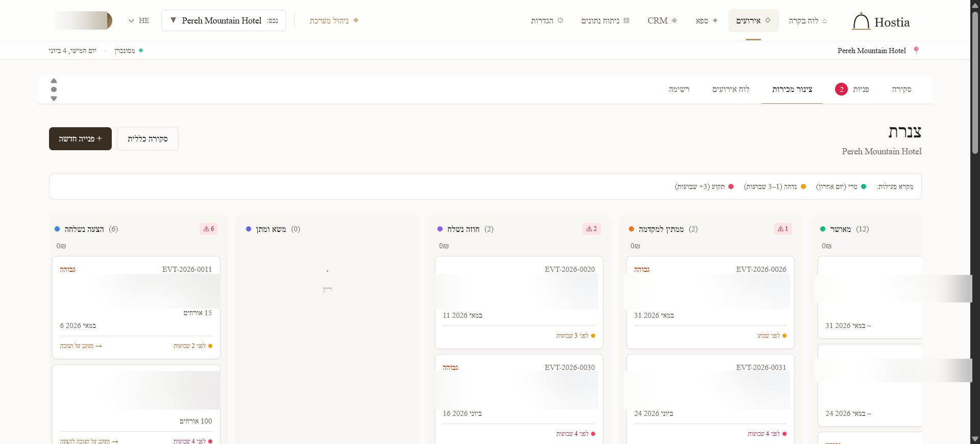Viewport: 980px width, 444px height.
Task: Click the 15 אורחים guest count
Action: [x=198, y=313]
